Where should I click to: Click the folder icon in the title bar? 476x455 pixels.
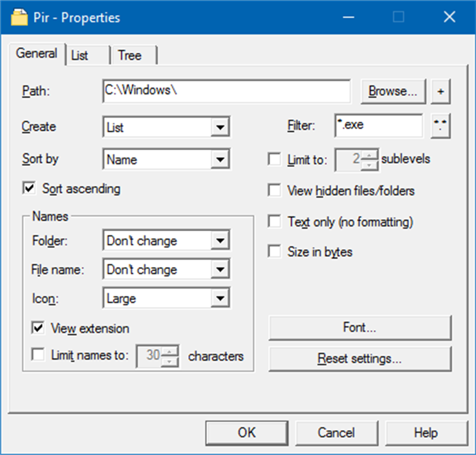tap(18, 17)
